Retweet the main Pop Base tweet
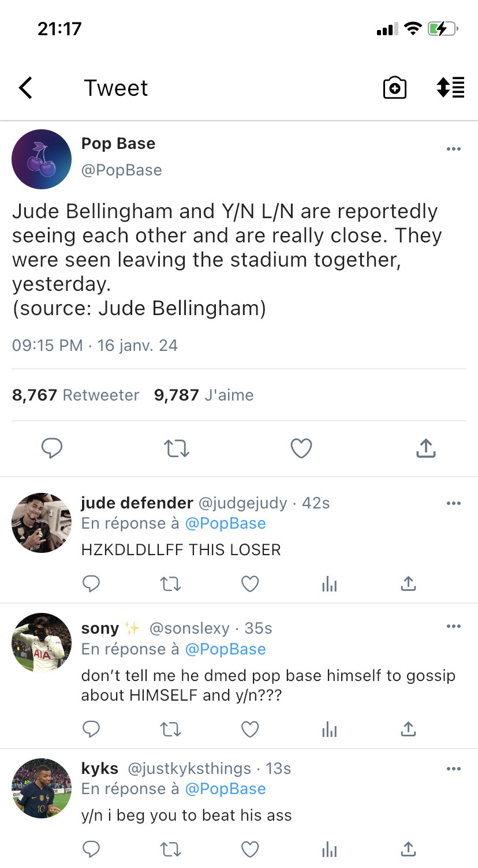The height and width of the screenshot is (868, 478). click(176, 448)
